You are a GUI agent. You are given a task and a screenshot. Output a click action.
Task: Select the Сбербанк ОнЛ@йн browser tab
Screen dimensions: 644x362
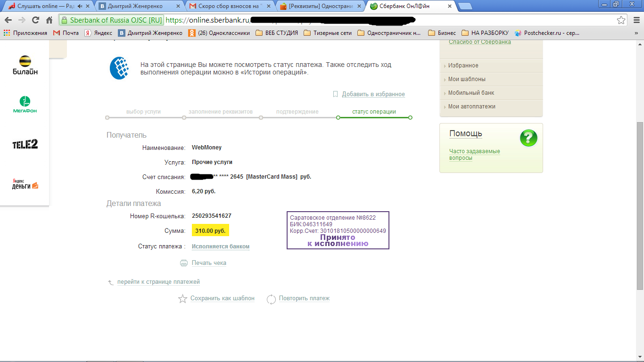tap(411, 7)
